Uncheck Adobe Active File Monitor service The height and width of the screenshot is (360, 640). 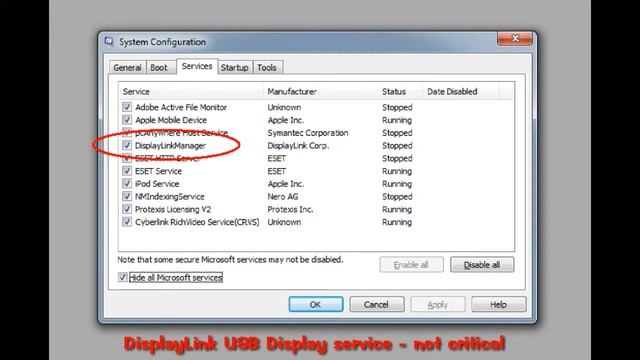click(x=127, y=107)
